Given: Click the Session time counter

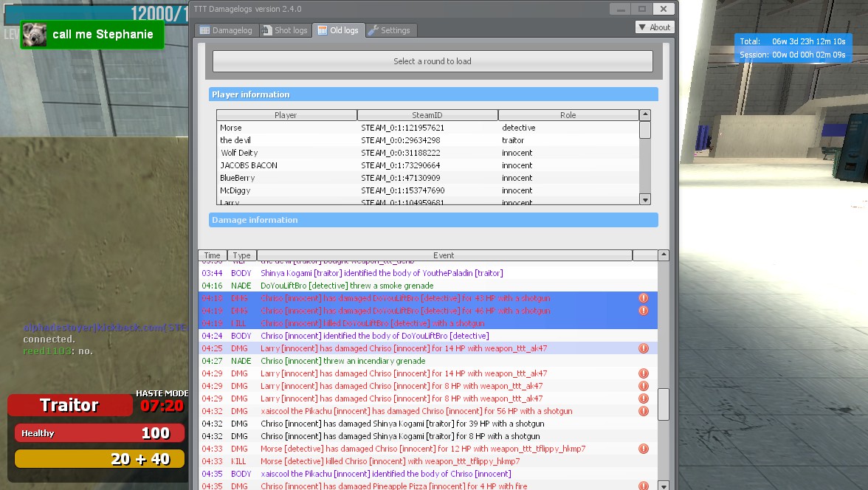Looking at the screenshot, I should pos(792,55).
